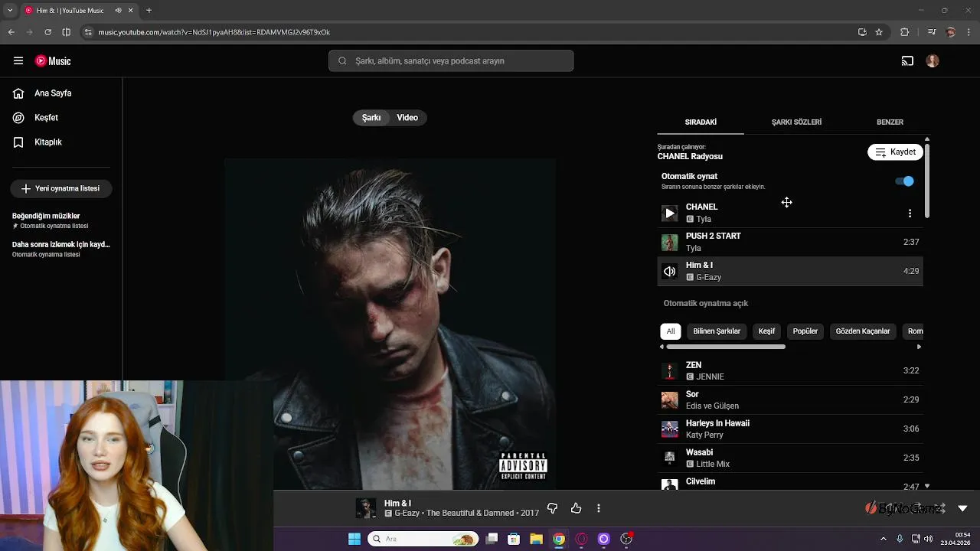The height and width of the screenshot is (551, 980).
Task: Reload the browser page
Action: [47, 32]
